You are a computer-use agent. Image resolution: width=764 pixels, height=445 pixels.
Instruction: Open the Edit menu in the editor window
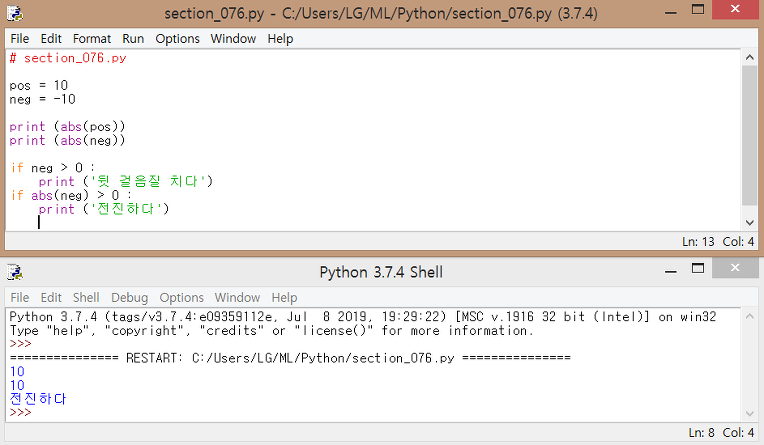51,39
